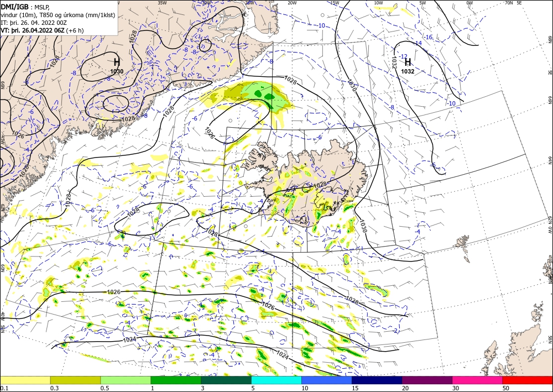553x392 pixels.
Task: Click the legend value '15'
Action: click(355, 388)
